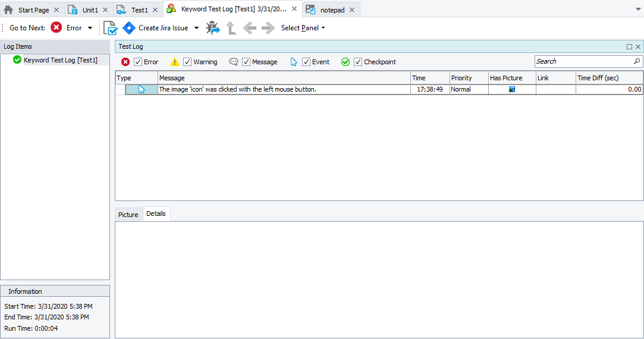Image resolution: width=644 pixels, height=339 pixels.
Task: Click the green check icon of Keyword Test Log
Action: (17, 59)
